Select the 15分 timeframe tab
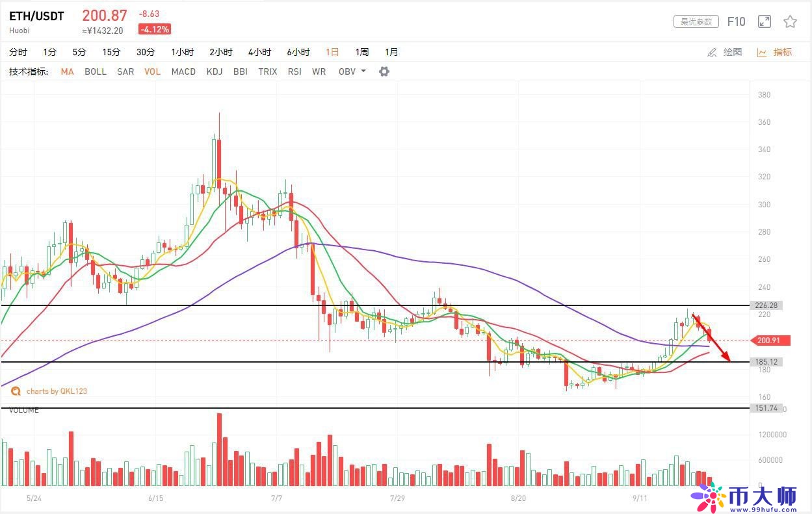 111,52
